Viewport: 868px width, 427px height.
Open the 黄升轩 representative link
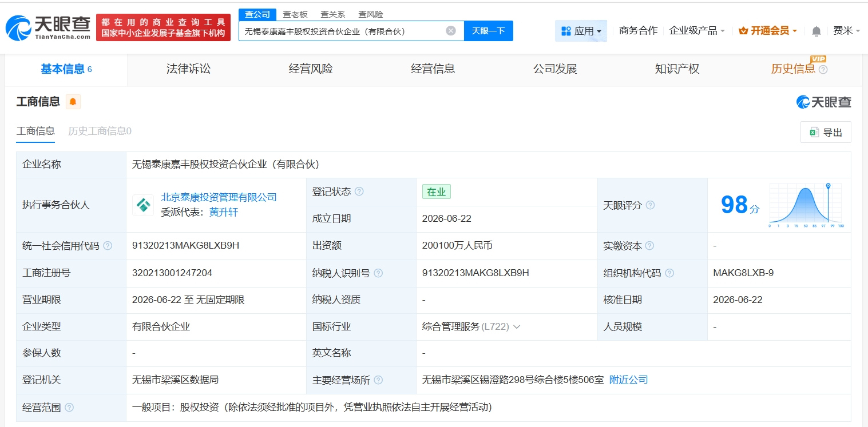pyautogui.click(x=223, y=212)
